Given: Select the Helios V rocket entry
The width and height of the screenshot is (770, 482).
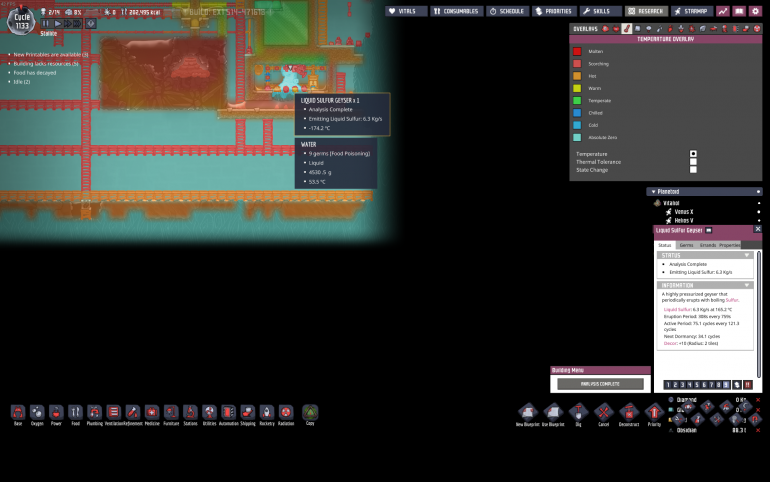Looking at the screenshot, I should click(684, 220).
